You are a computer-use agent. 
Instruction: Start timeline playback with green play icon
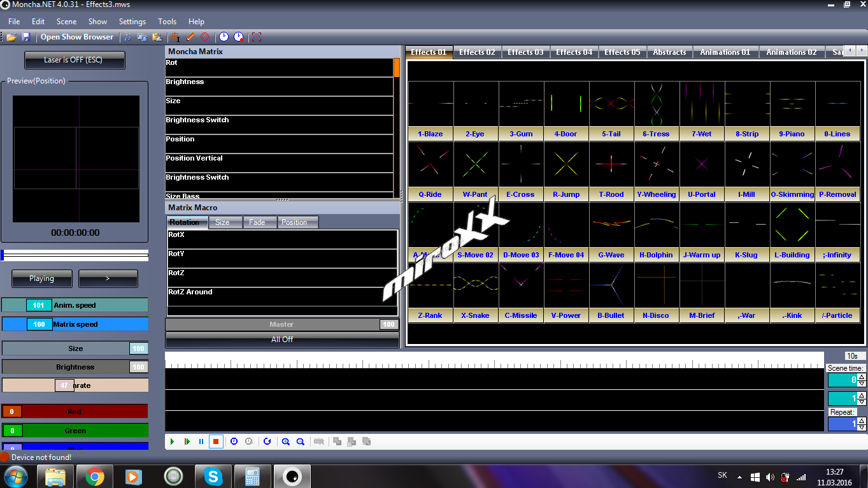tap(172, 441)
